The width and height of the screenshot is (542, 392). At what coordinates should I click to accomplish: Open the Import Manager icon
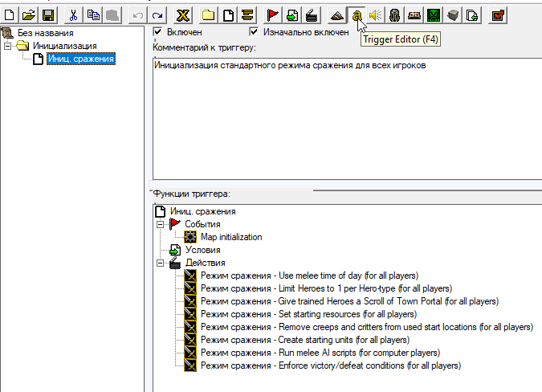[x=472, y=15]
